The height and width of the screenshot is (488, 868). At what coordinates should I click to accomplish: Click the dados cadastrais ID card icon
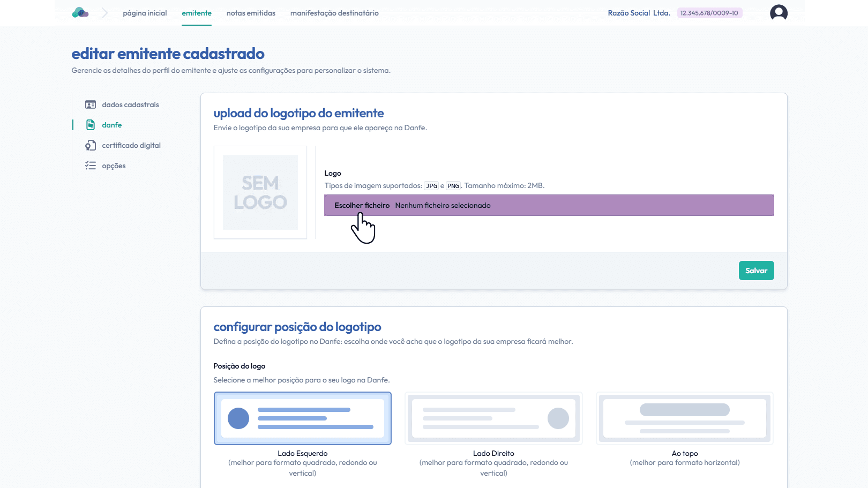(91, 105)
